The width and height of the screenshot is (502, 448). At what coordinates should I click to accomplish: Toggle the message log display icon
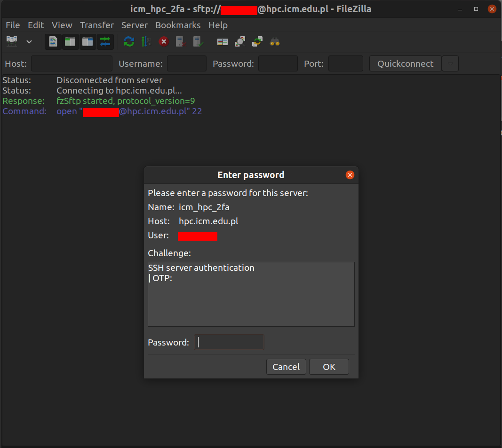pyautogui.click(x=53, y=42)
